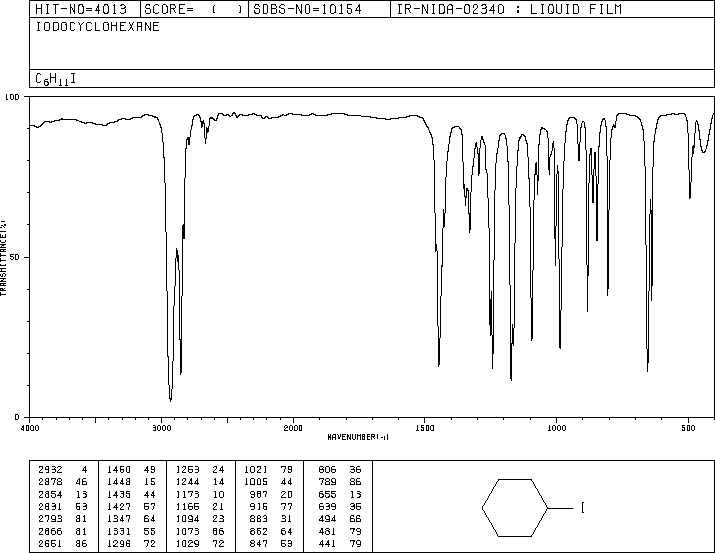The image size is (715, 553).
Task: Click the cyclohexane ring structure drawing
Action: [515, 507]
